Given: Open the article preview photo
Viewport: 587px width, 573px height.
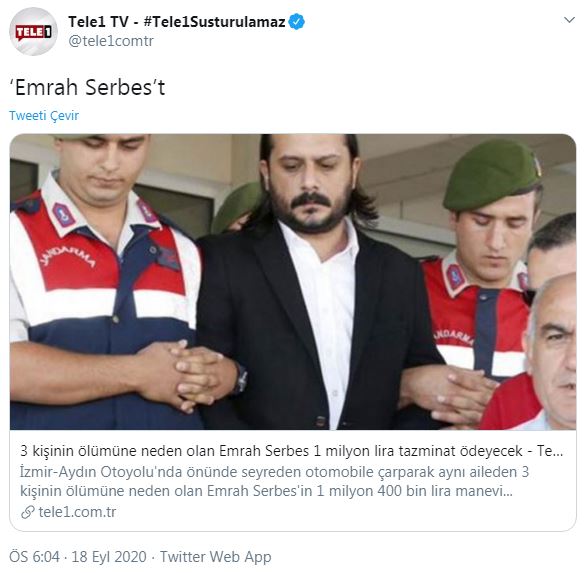Looking at the screenshot, I should pos(293,282).
